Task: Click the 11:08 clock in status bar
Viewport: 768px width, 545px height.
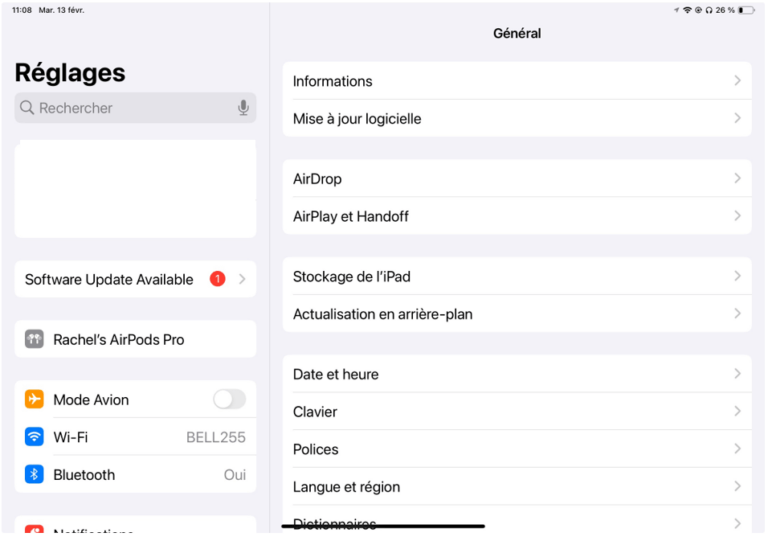Action: coord(22,10)
